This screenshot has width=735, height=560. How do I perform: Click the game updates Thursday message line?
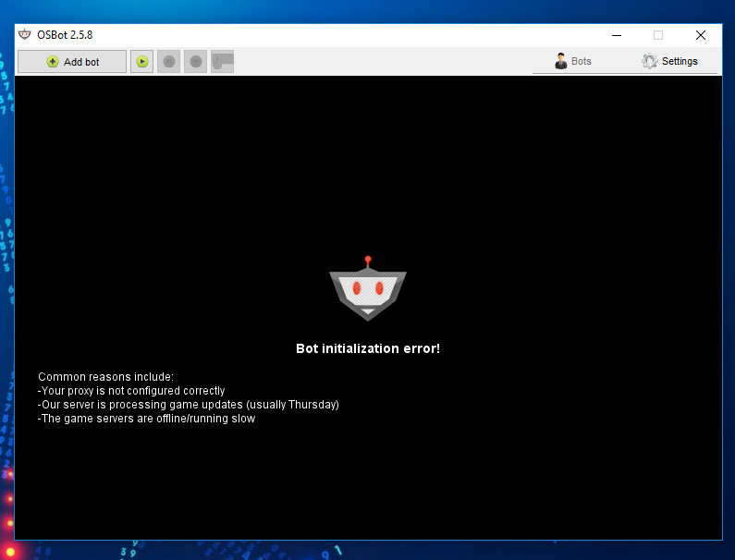click(x=189, y=405)
